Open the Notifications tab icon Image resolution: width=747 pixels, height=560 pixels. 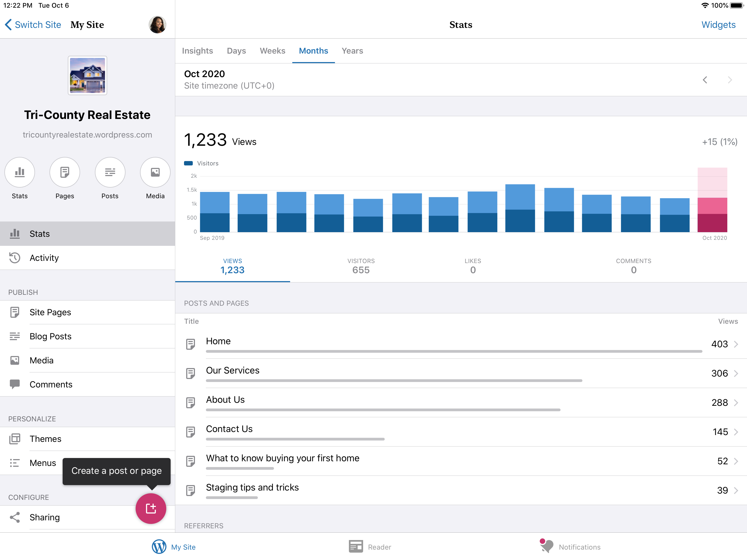point(546,546)
